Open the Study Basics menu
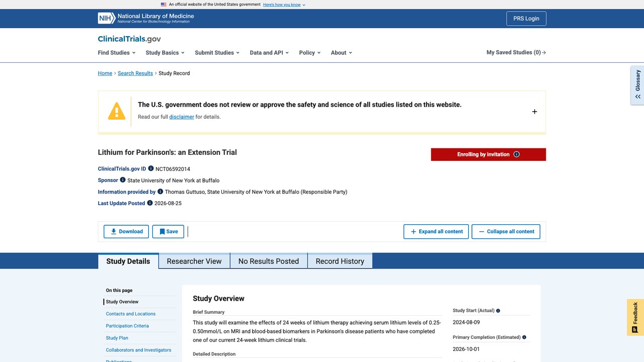644x362 pixels. tap(165, 52)
